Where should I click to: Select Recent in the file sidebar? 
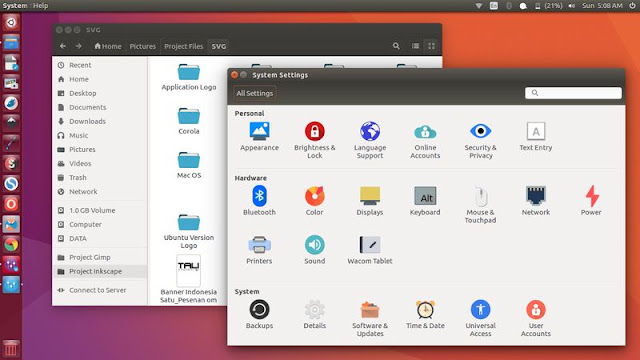point(100,65)
